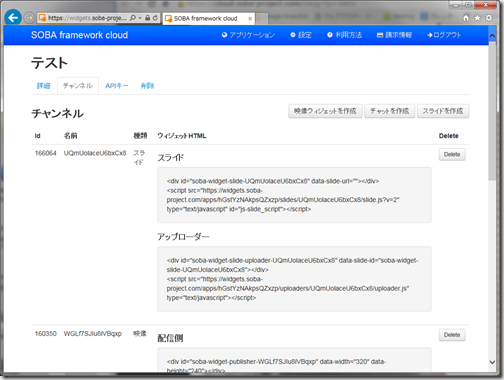Click the name cell WGLf7SJIu8lVBqxp
The width and height of the screenshot is (504, 380).
[x=93, y=334]
